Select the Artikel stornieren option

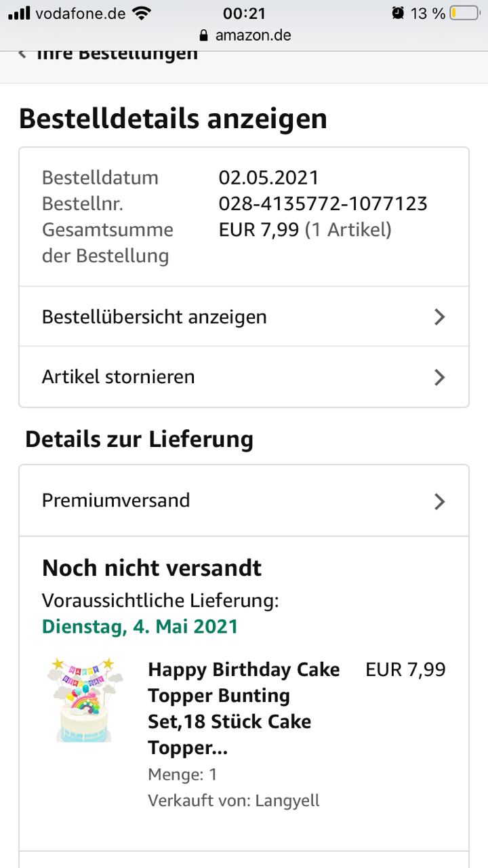119,377
